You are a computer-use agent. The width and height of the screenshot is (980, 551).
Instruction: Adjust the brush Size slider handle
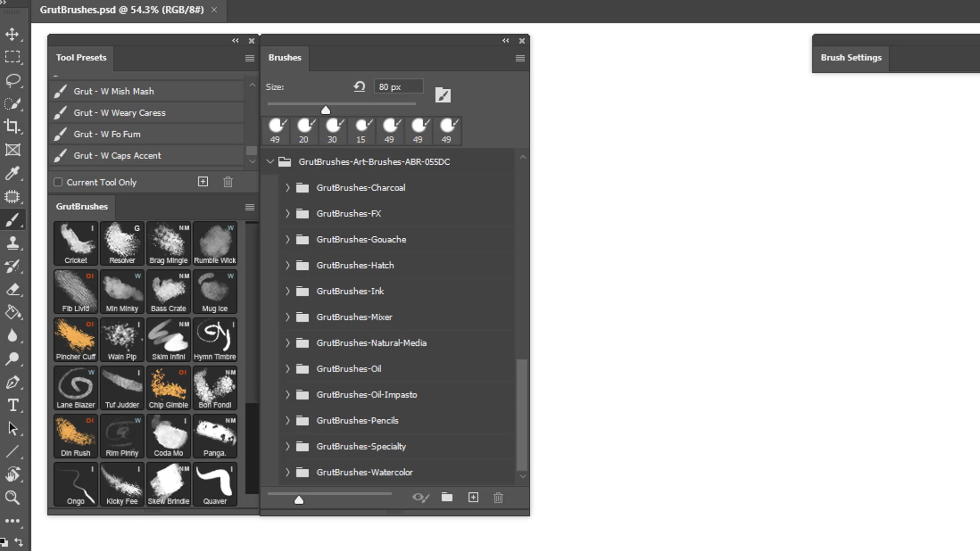pos(326,110)
